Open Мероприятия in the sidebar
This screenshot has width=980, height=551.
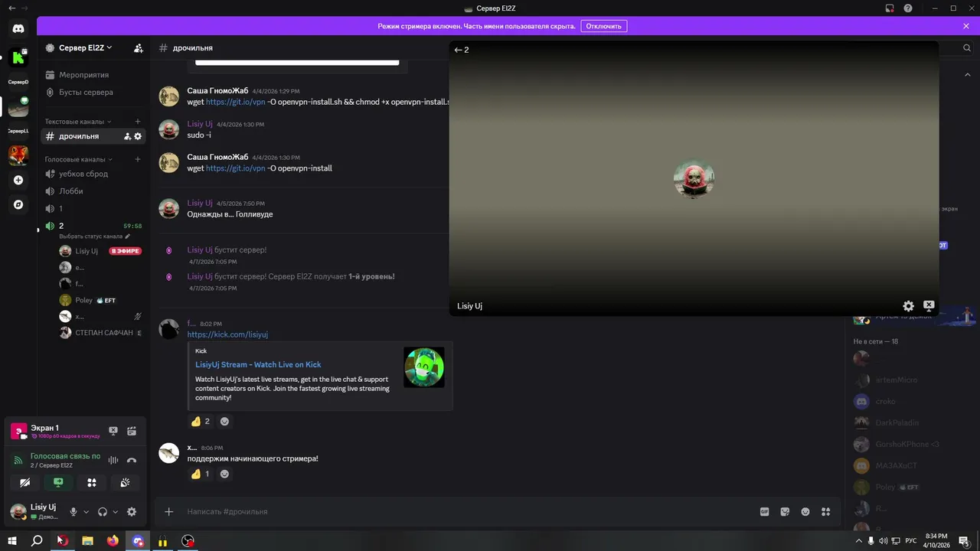pos(93,75)
